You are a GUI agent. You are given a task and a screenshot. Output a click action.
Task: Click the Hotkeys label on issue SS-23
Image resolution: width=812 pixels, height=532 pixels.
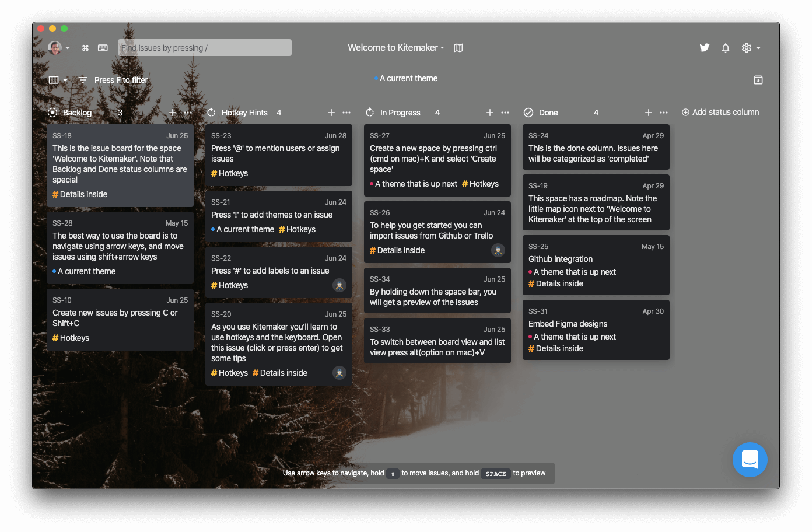[x=230, y=173]
